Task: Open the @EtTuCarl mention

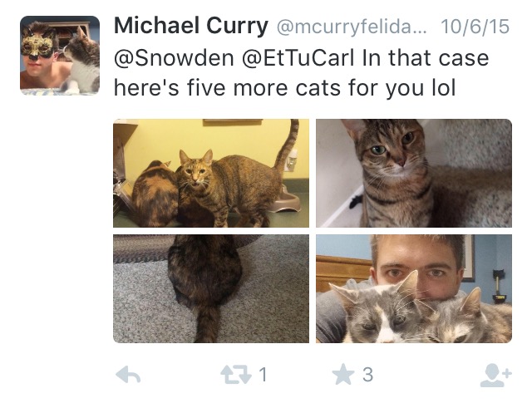Action: pyautogui.click(x=298, y=57)
